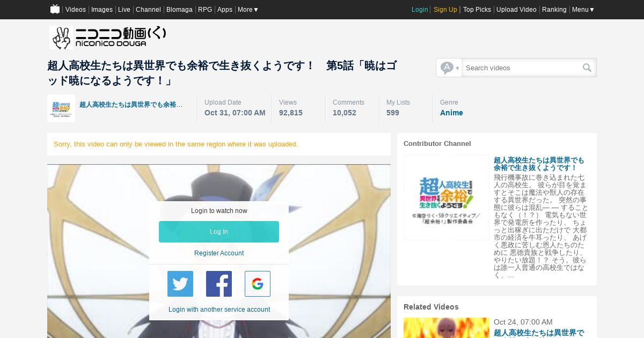This screenshot has width=644, height=338.
Task: Open the Oct 24 related video thumbnail
Action: [447, 328]
